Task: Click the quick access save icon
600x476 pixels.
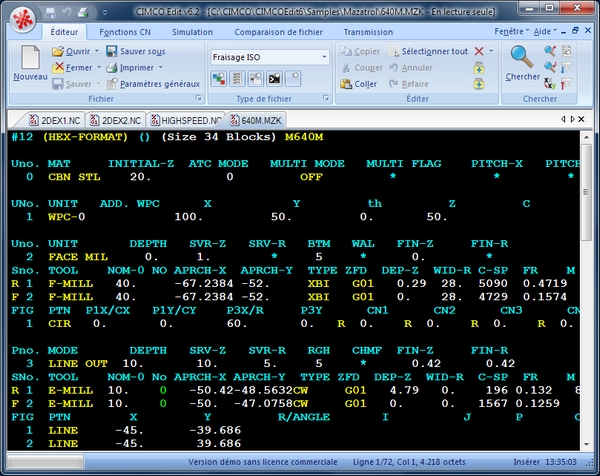Action: (x=50, y=13)
